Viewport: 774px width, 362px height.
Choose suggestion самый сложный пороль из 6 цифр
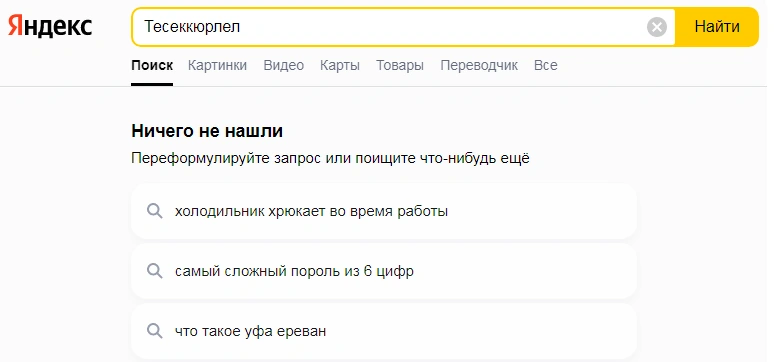384,271
